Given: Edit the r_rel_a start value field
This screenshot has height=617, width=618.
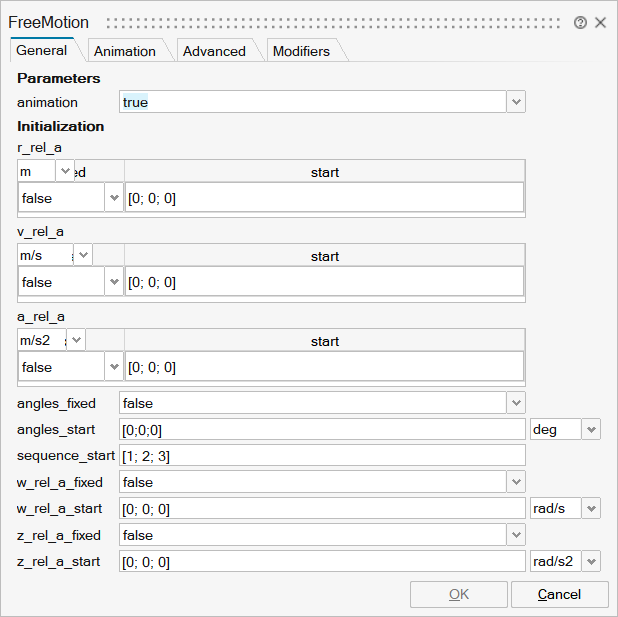Looking at the screenshot, I should (323, 198).
